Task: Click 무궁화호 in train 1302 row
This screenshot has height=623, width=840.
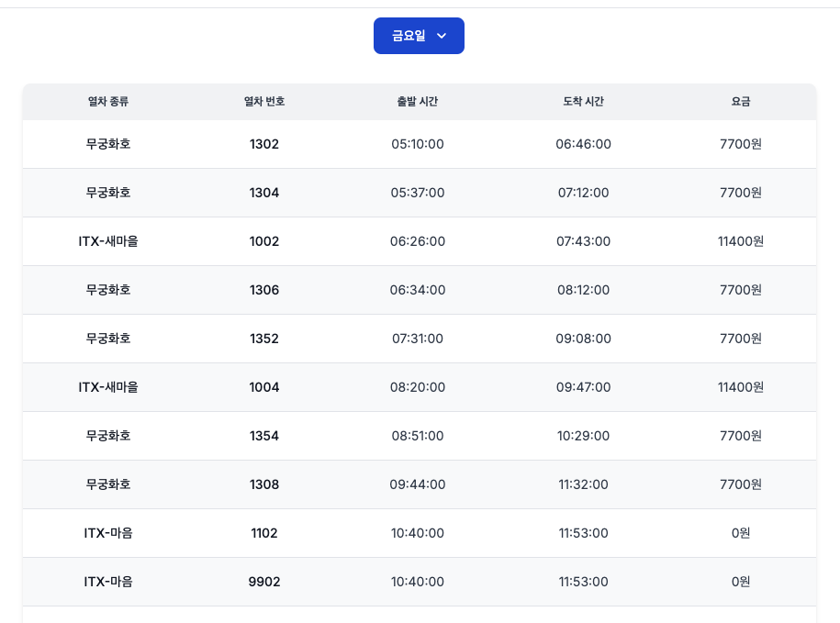Action: (108, 144)
